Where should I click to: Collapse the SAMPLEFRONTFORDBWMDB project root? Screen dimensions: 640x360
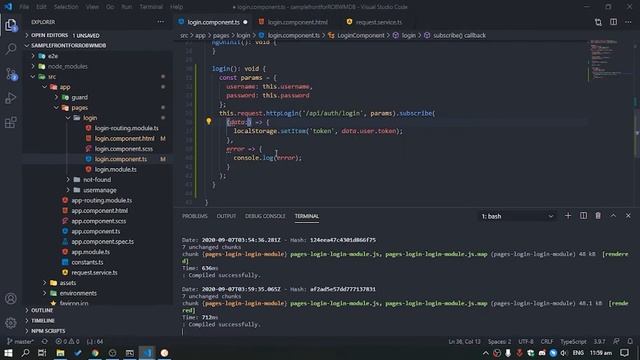click(x=69, y=45)
